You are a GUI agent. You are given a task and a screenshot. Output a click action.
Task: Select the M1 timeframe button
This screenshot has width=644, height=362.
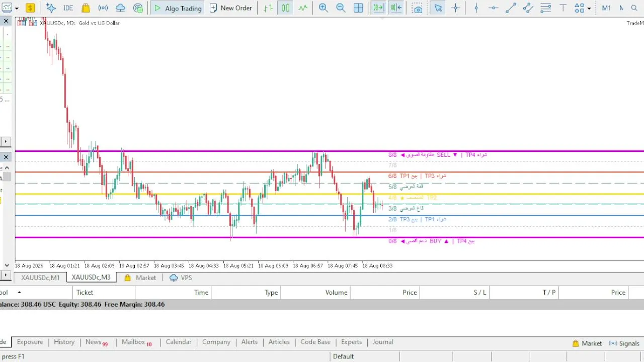click(606, 8)
